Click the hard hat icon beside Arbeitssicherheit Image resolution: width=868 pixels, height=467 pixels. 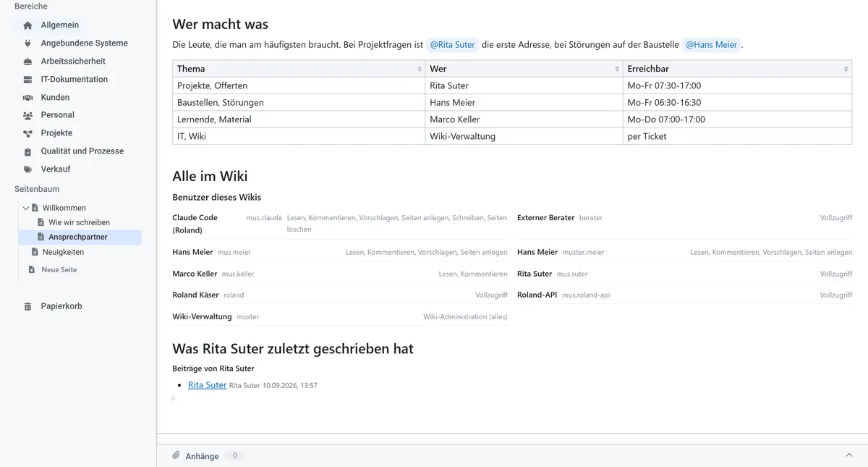tap(27, 62)
